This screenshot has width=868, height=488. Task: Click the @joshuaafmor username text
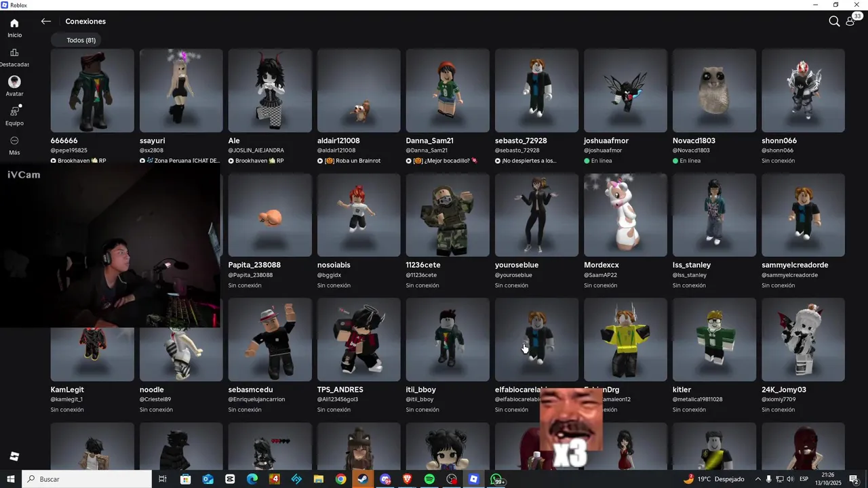[x=603, y=150]
